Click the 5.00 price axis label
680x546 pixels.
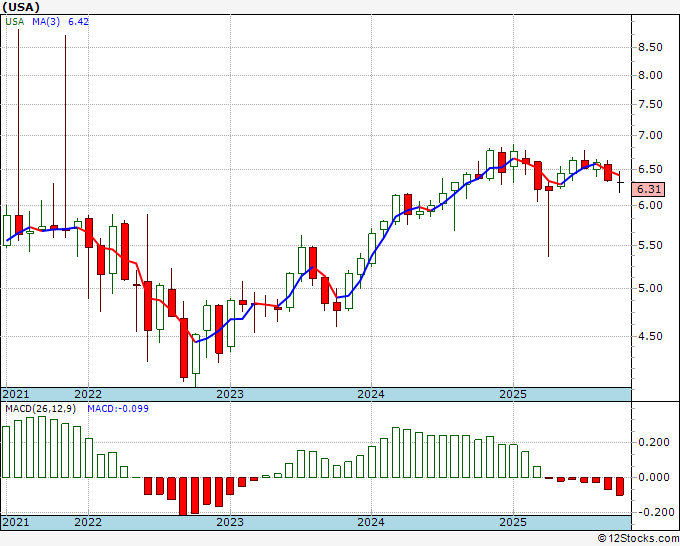click(651, 288)
